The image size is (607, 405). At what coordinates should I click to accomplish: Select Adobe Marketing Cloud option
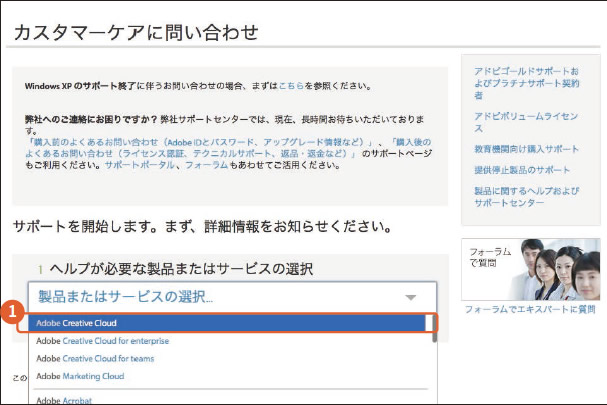point(80,376)
